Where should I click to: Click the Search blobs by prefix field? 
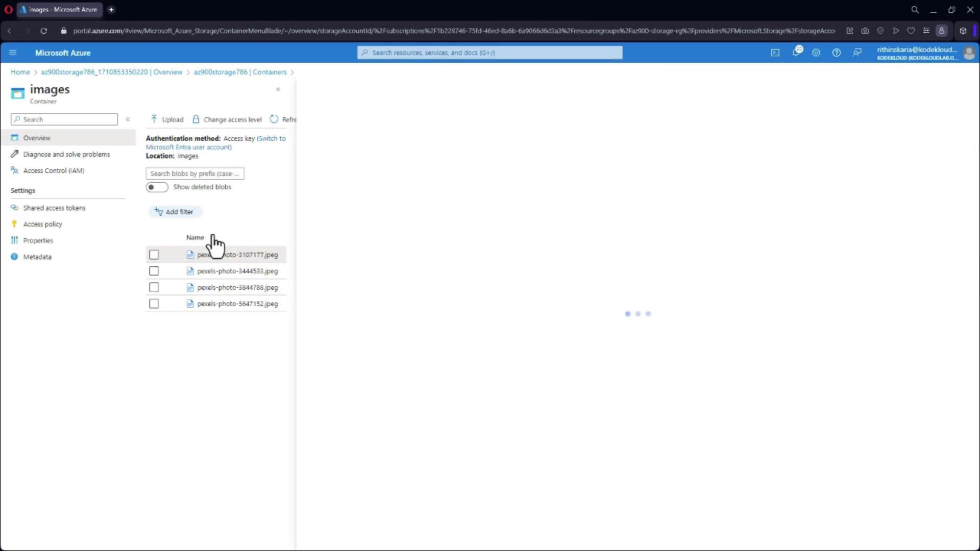click(194, 173)
